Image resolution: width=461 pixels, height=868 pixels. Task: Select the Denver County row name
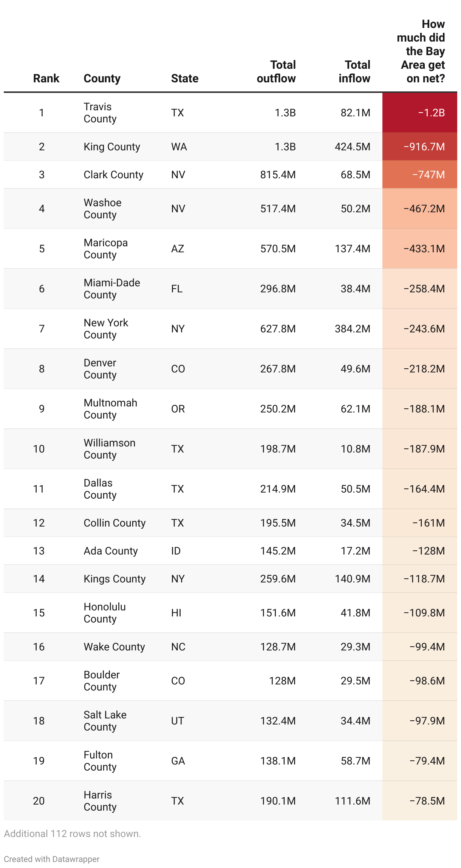[100, 369]
